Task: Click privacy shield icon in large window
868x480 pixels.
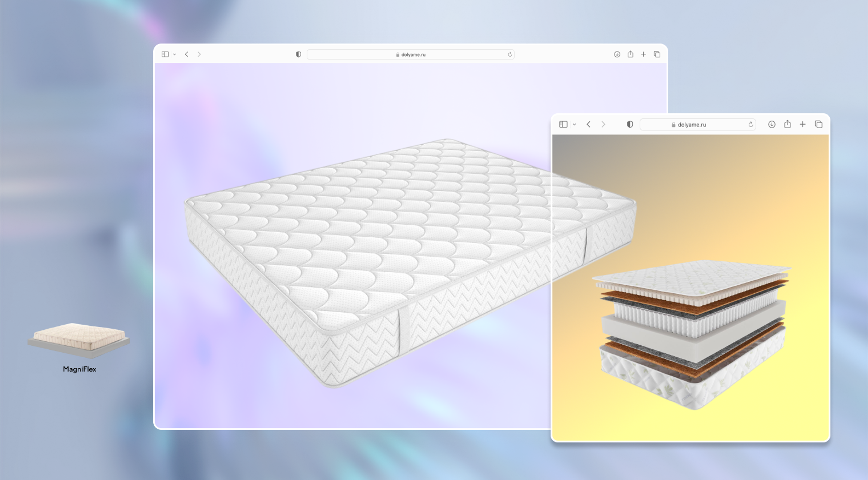Action: tap(298, 54)
